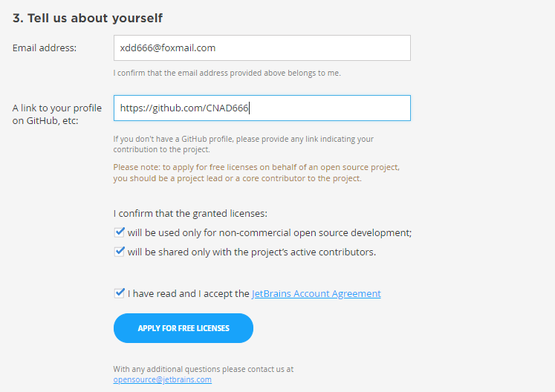Click the xdd666@foxmail.com text in email box

[168, 48]
